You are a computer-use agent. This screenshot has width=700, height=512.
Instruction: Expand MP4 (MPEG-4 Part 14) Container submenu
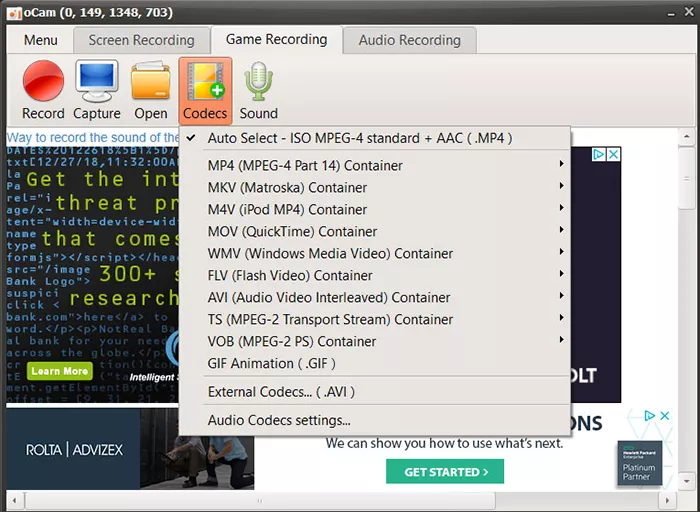point(375,166)
